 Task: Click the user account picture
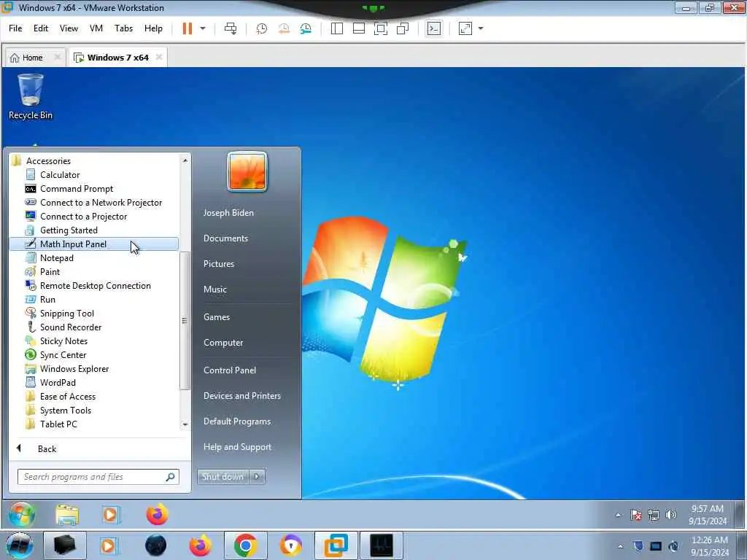[247, 171]
